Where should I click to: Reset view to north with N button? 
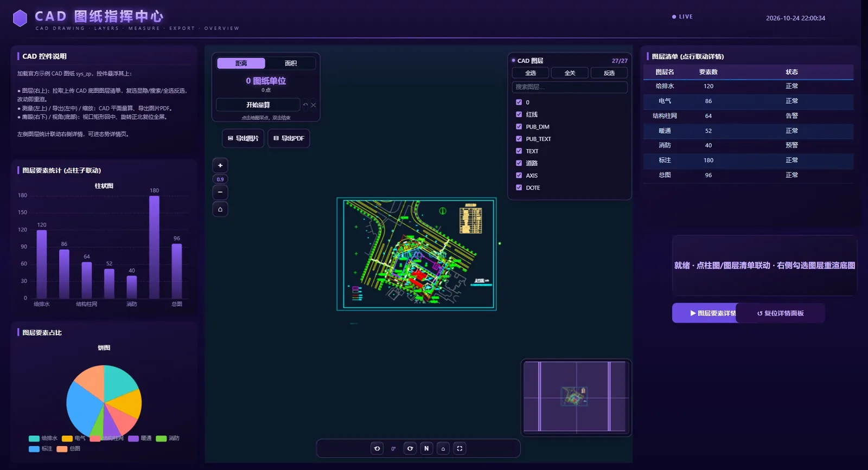point(426,448)
